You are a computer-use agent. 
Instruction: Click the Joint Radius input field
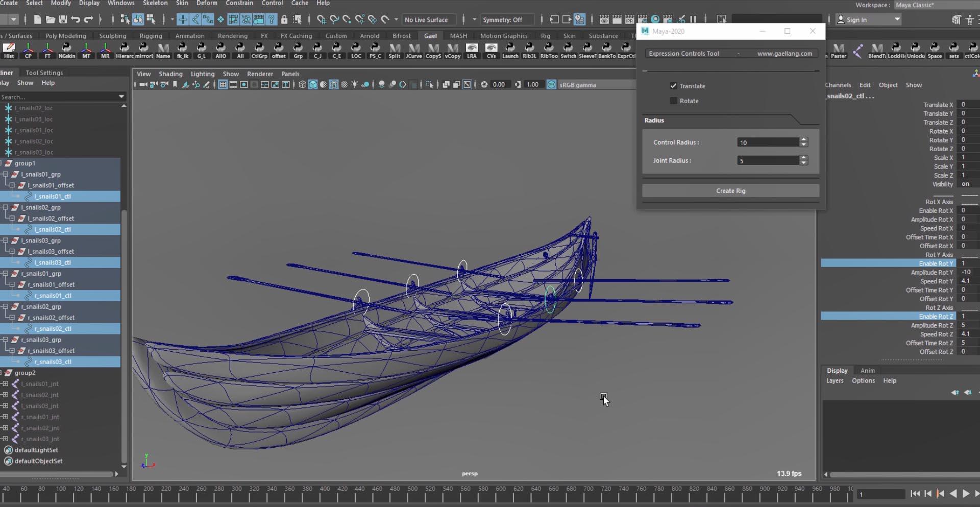tap(768, 161)
